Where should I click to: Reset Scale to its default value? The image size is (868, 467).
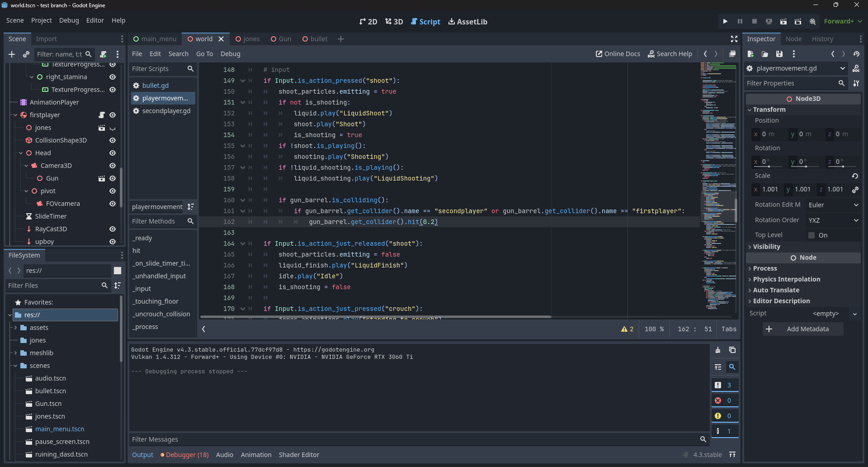[855, 176]
